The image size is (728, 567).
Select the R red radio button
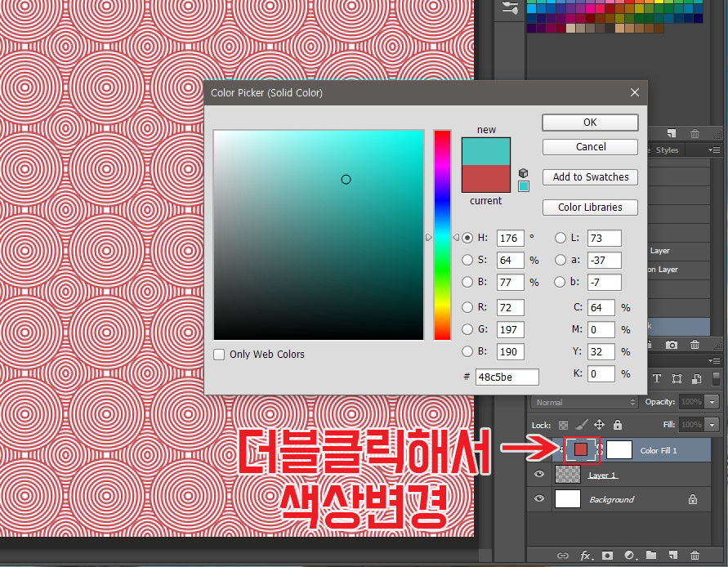[467, 307]
